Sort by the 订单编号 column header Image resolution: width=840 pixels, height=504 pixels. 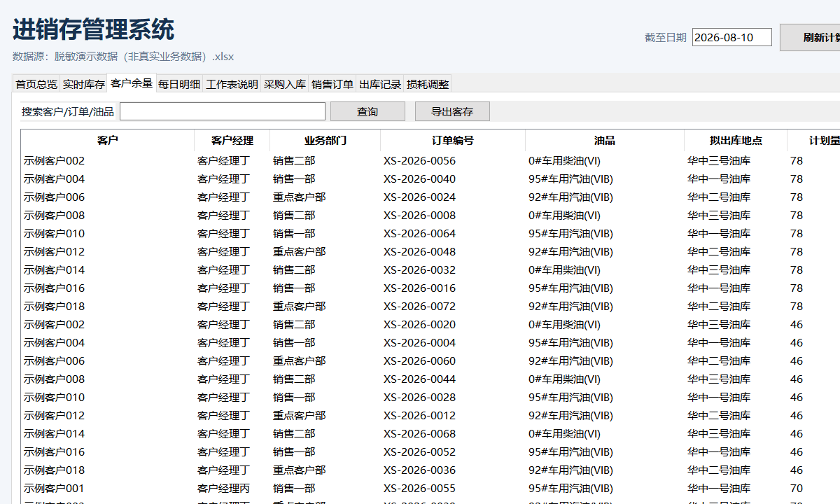click(453, 140)
